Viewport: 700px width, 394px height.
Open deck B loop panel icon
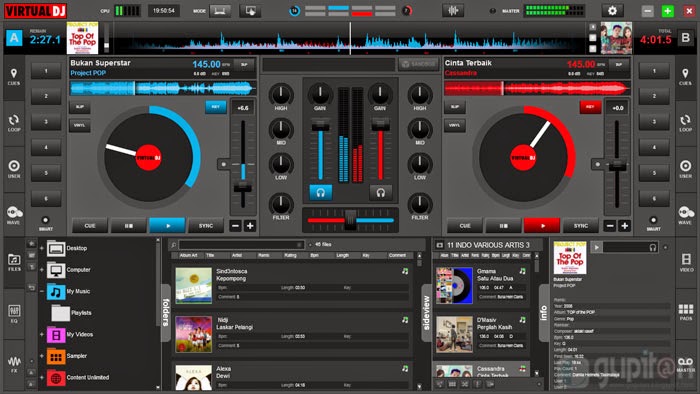685,123
